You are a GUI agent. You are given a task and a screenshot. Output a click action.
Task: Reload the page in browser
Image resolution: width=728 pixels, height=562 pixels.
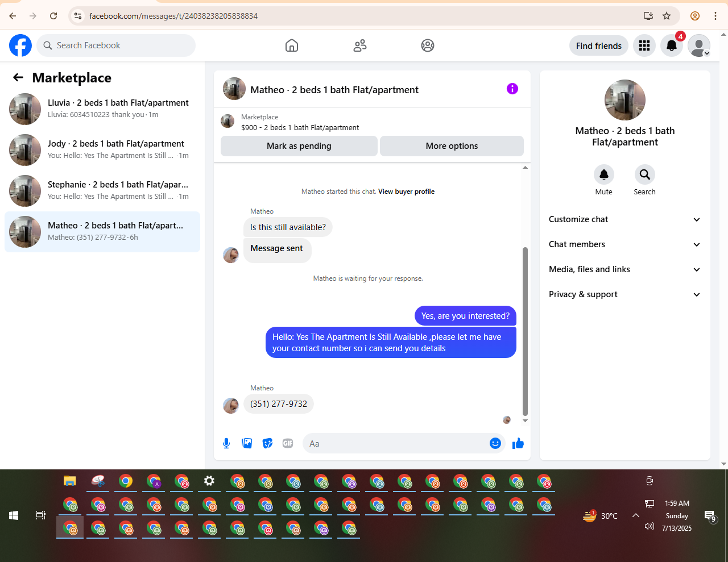[53, 16]
